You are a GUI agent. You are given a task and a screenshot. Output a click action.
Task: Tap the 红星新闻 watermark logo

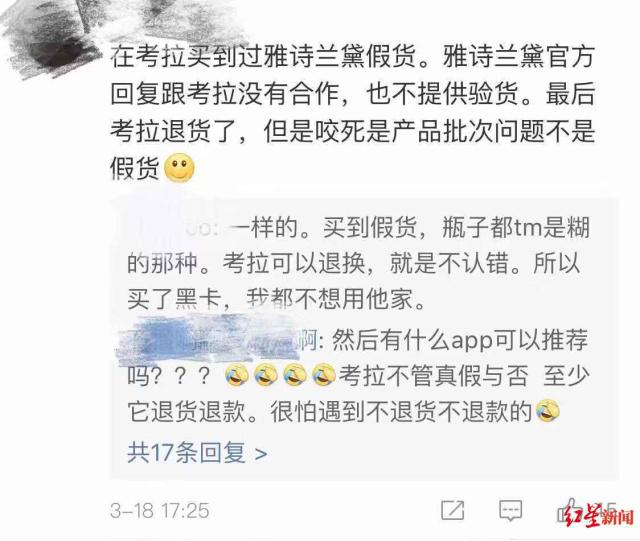tap(600, 515)
